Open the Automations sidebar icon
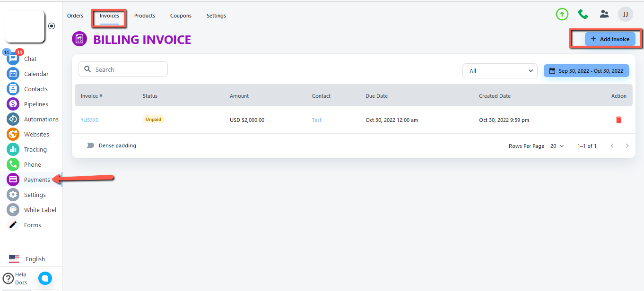Screen dimensions: 644x291 pyautogui.click(x=13, y=119)
